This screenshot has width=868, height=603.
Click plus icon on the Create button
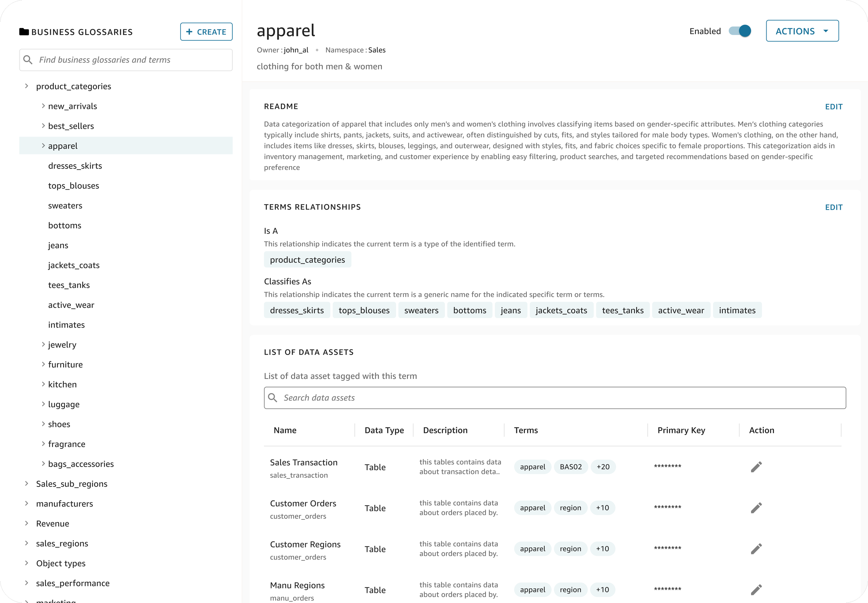190,32
